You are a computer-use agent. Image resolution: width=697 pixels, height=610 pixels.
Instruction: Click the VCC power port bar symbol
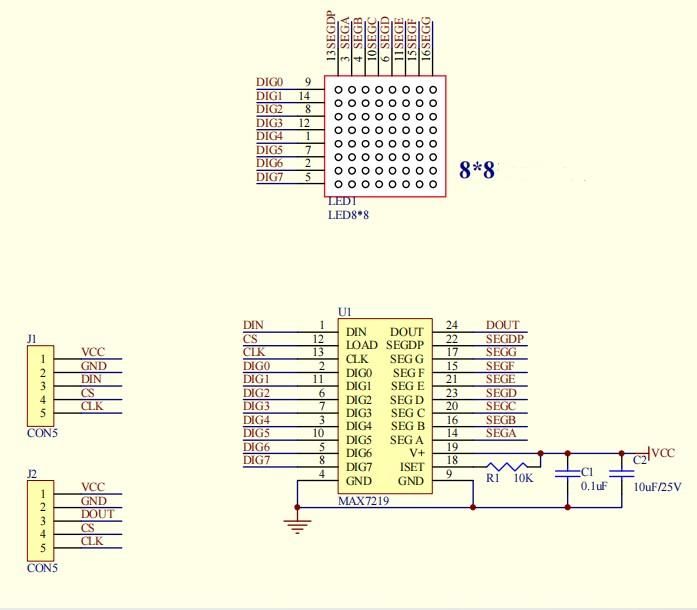pos(649,453)
